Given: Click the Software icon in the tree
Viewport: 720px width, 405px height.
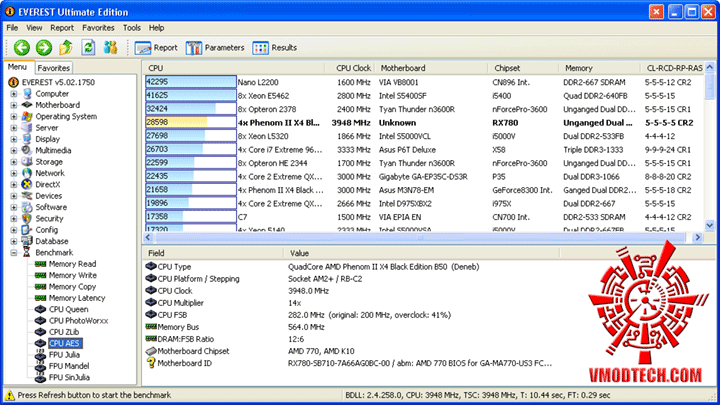Looking at the screenshot, I should point(27,207).
